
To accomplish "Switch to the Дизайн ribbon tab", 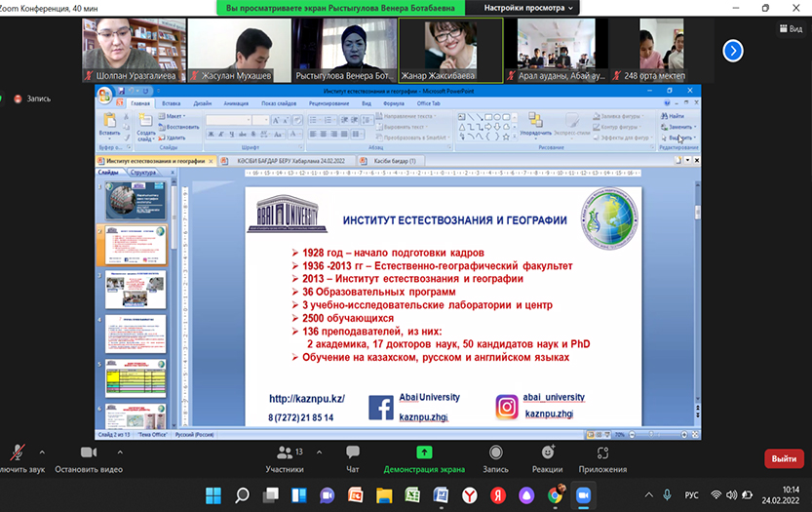I will [x=202, y=102].
